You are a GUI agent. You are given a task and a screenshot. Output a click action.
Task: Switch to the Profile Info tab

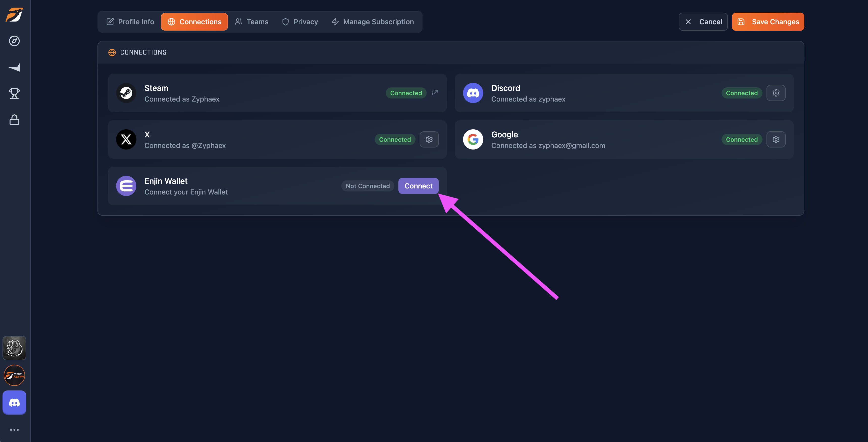pyautogui.click(x=131, y=22)
